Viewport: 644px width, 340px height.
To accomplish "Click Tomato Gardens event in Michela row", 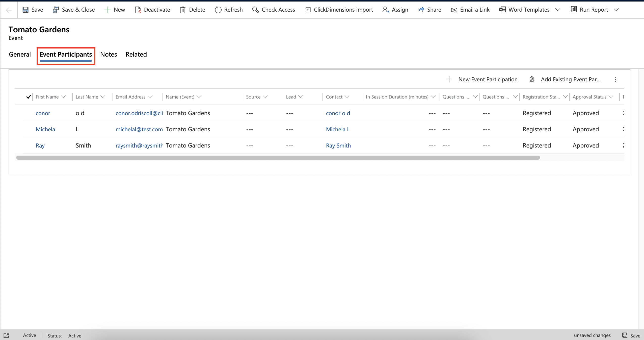I will pyautogui.click(x=188, y=129).
